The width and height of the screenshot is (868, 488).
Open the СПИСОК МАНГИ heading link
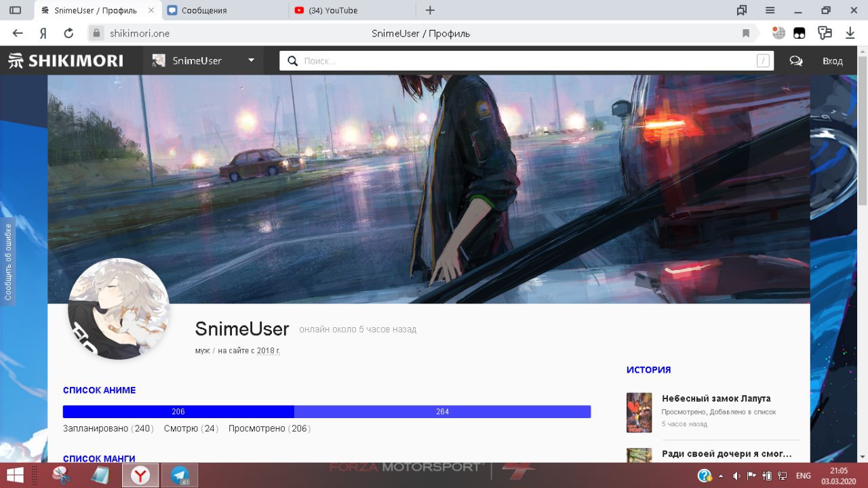(99, 459)
